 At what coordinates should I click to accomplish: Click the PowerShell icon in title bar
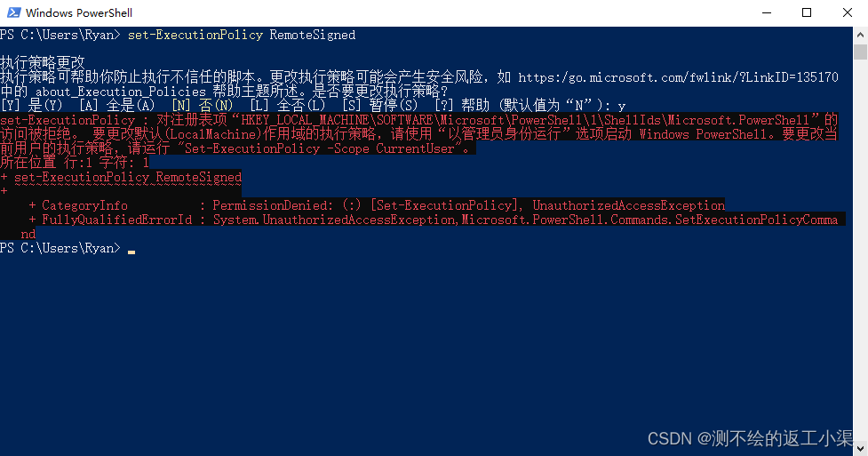point(14,12)
